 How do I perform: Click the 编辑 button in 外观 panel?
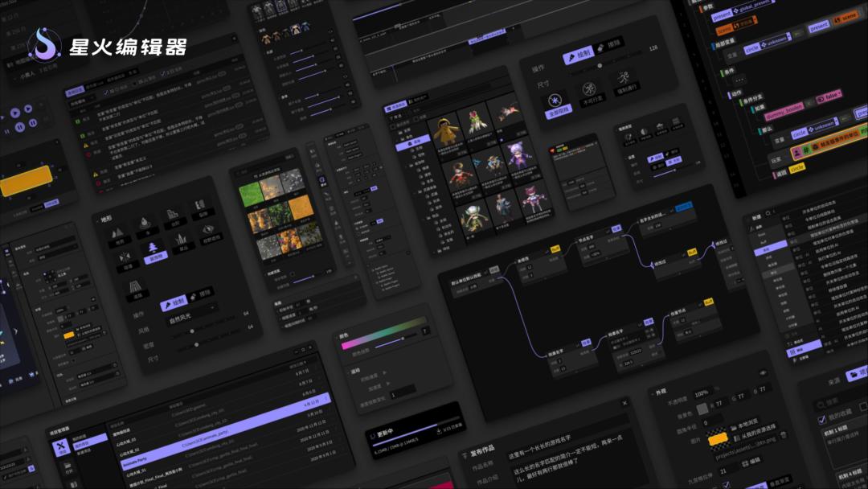pyautogui.click(x=751, y=461)
